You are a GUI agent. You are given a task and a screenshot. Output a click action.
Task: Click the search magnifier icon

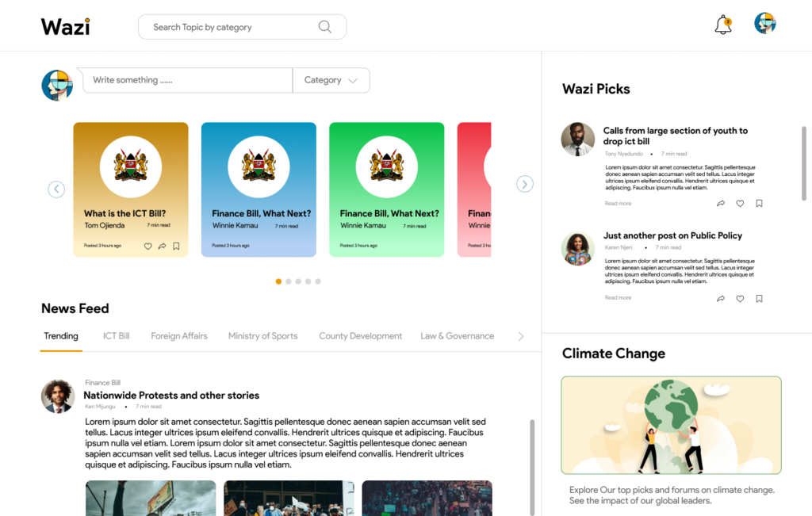tap(324, 27)
